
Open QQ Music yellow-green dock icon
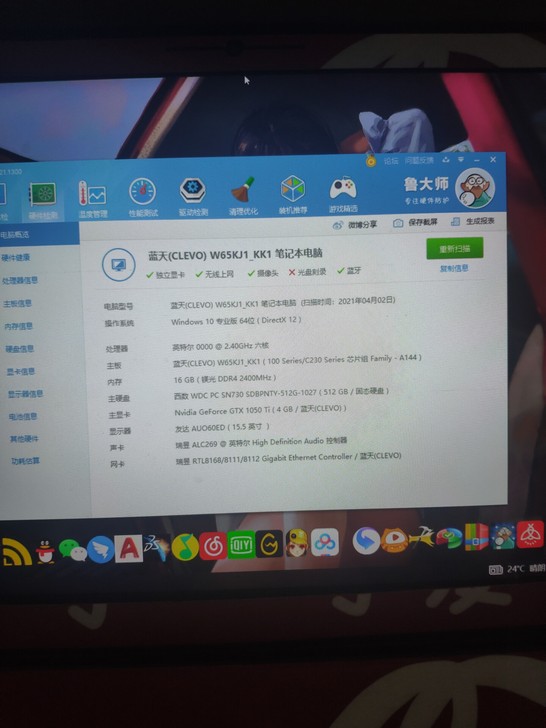coord(185,546)
